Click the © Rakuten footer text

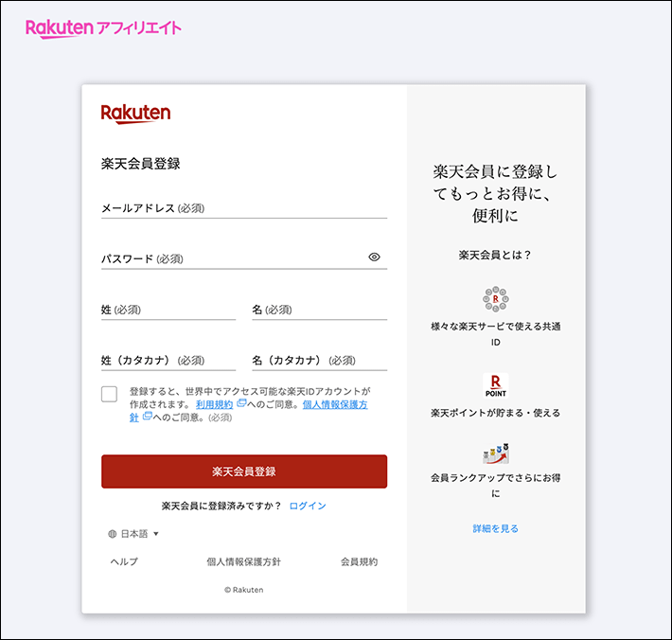[x=244, y=590]
